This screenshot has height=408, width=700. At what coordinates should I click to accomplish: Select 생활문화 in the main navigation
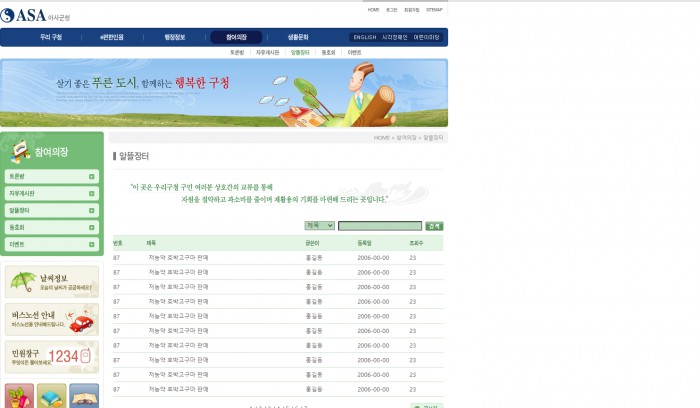[x=298, y=37]
